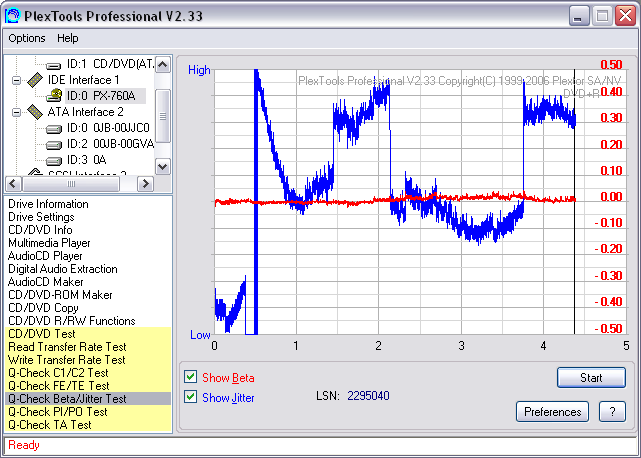Click the Ready status bar text
Image resolution: width=641 pixels, height=458 pixels.
point(24,445)
